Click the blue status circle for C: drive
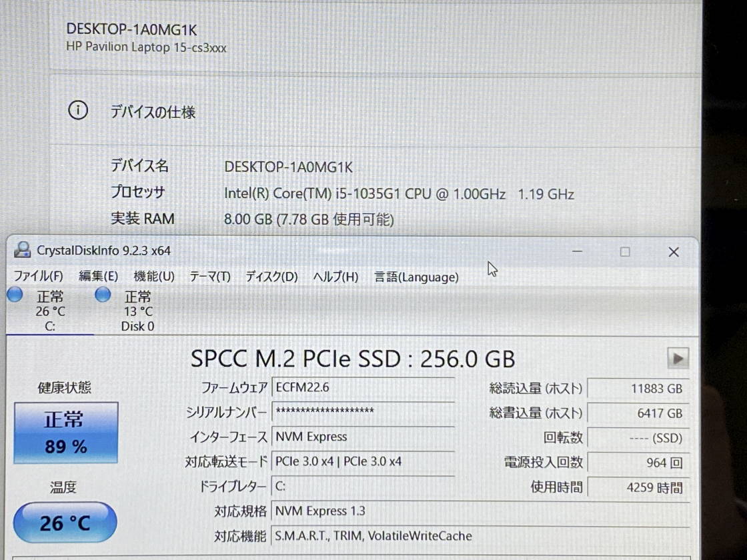The width and height of the screenshot is (747, 560). click(x=15, y=295)
